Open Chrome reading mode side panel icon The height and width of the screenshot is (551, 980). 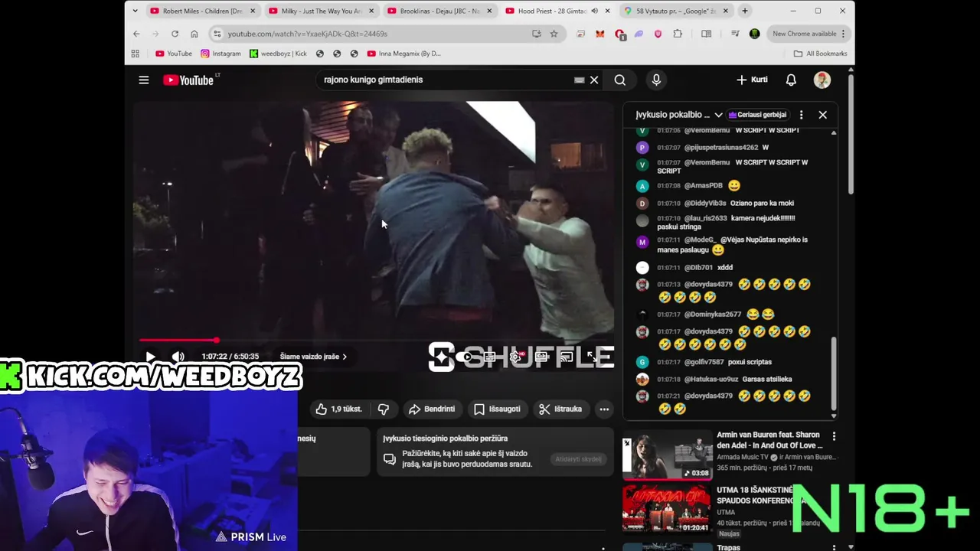coord(706,34)
